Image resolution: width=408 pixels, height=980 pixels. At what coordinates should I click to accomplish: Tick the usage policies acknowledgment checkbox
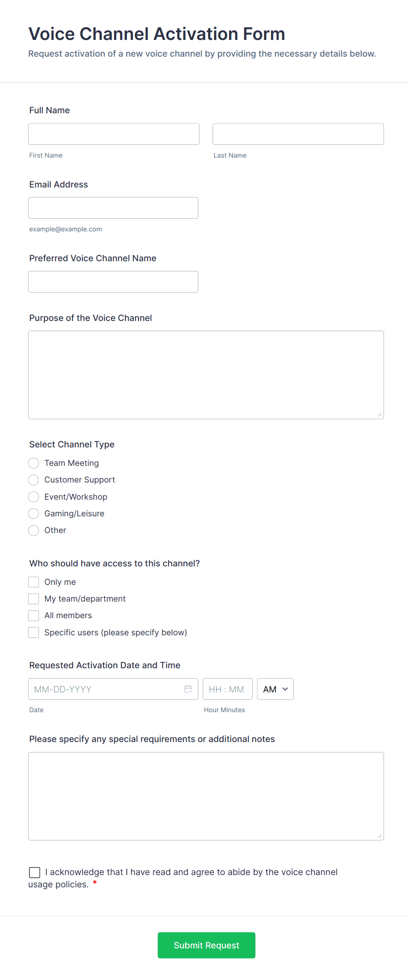click(35, 872)
